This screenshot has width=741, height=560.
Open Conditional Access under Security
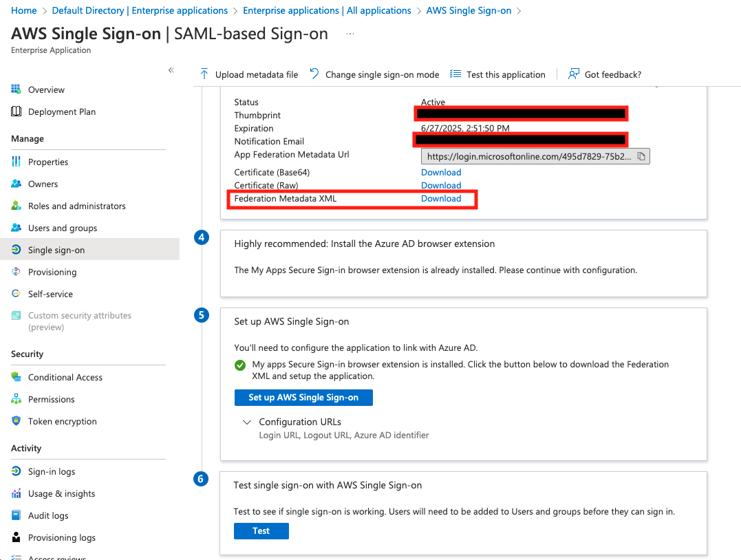65,377
